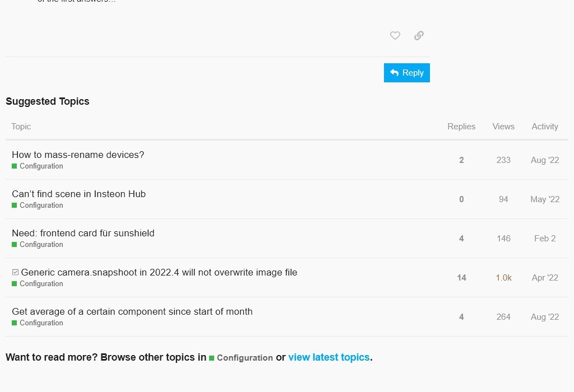Image resolution: width=574 pixels, height=392 pixels.
Task: Follow the 'view latest topics' link
Action: 329,357
